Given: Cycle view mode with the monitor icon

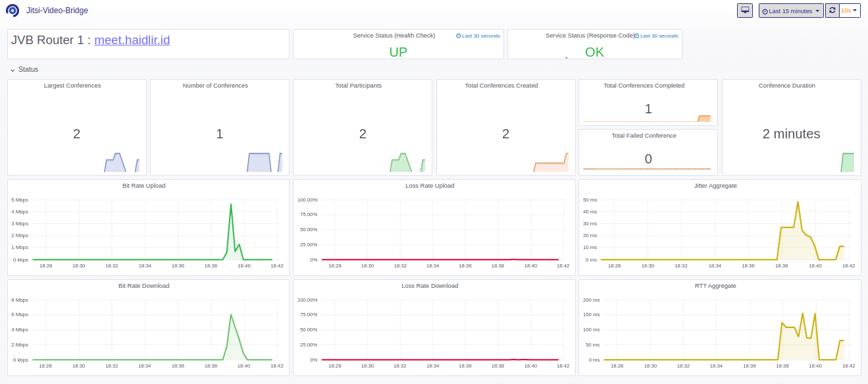Looking at the screenshot, I should coord(745,11).
